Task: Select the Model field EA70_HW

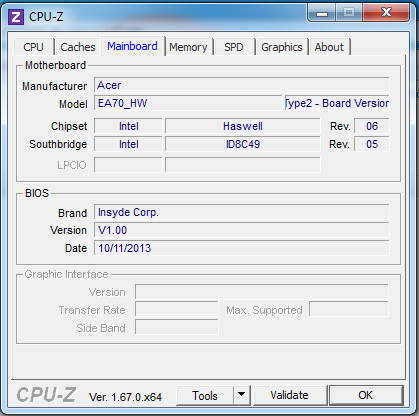Action: [x=188, y=103]
